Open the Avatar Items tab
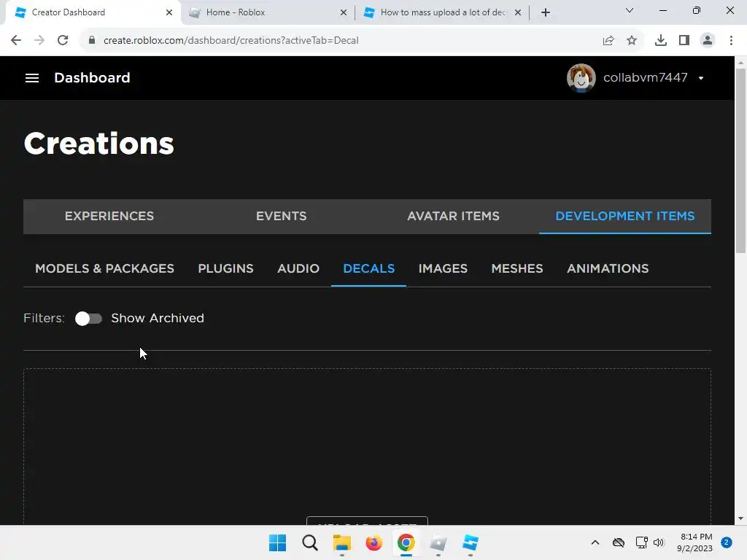Screen dimensions: 747x560 (x=453, y=216)
